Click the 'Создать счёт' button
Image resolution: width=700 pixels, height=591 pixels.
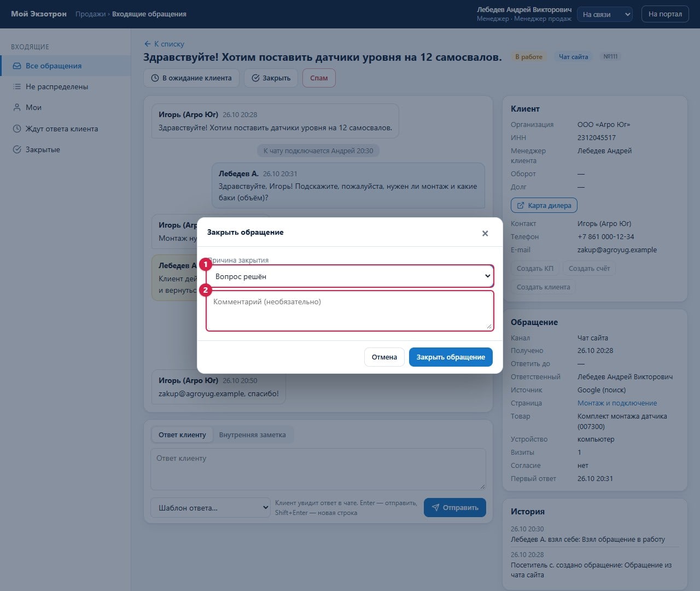(x=589, y=268)
